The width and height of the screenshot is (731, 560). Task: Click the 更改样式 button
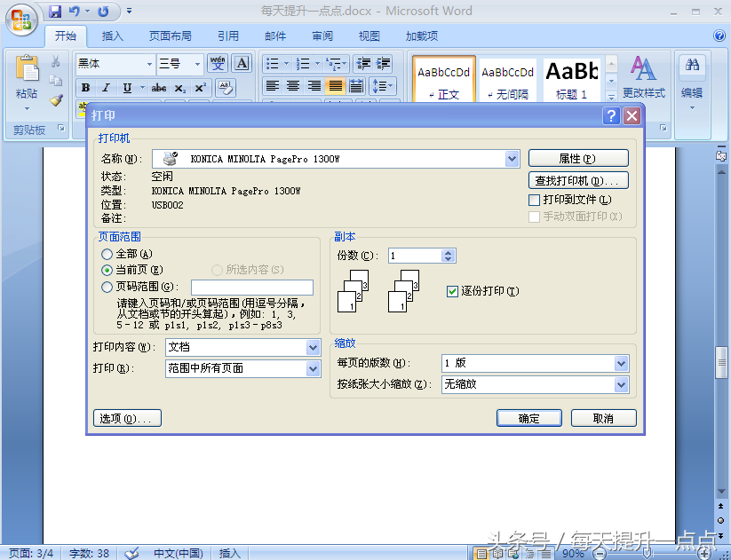(x=644, y=78)
